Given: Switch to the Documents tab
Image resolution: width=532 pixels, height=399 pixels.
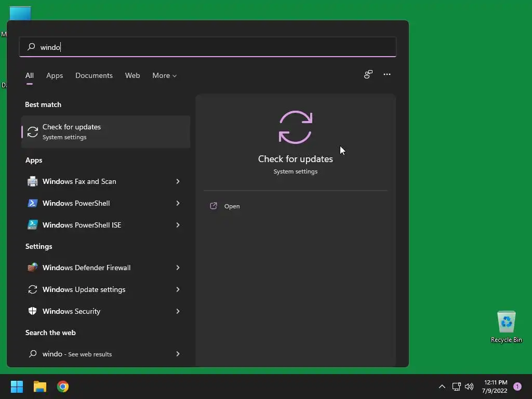Looking at the screenshot, I should click(x=94, y=76).
